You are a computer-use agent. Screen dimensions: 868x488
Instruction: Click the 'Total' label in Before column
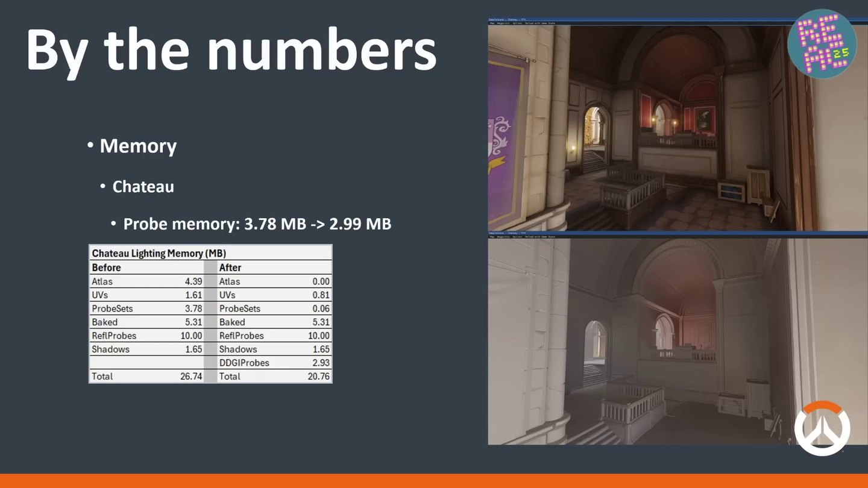(102, 377)
